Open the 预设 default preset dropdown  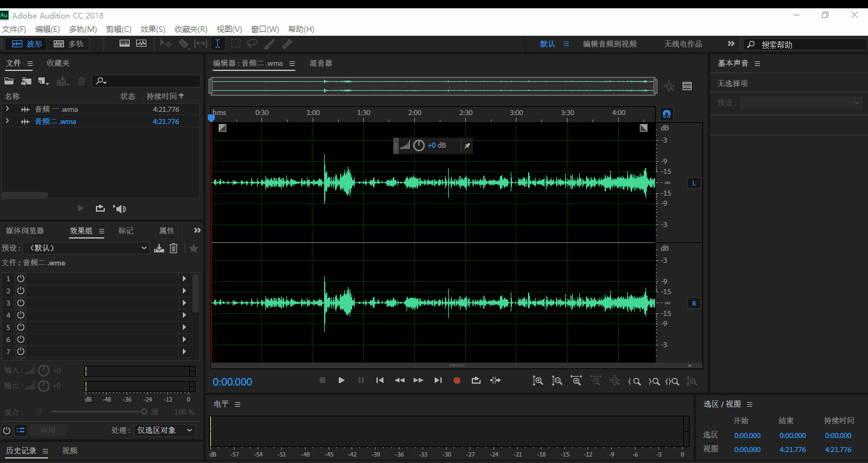(x=86, y=248)
